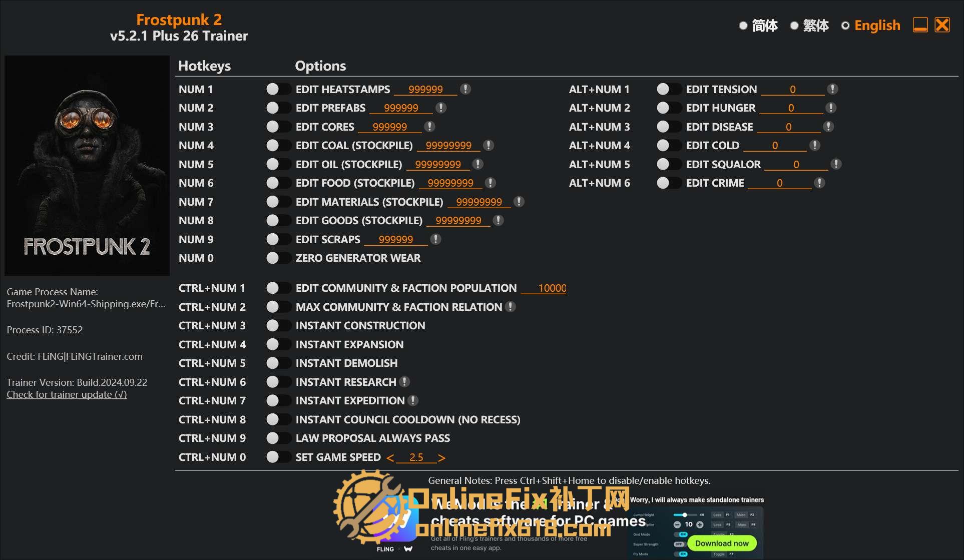Click the community population value 10000
The width and height of the screenshot is (964, 560).
(x=544, y=288)
